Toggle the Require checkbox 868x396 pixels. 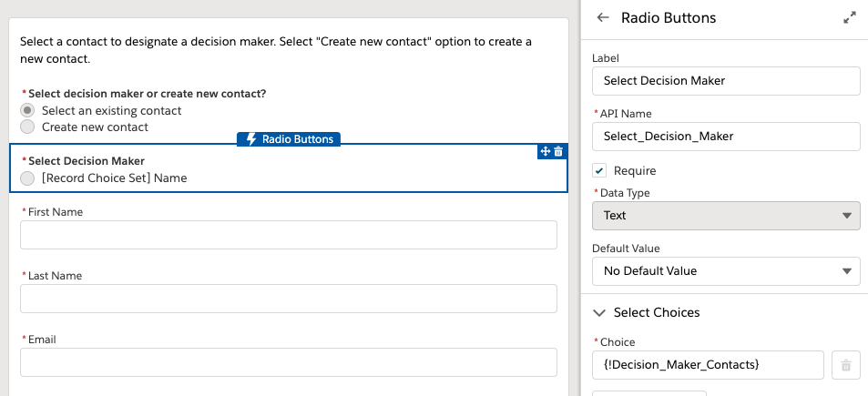[x=599, y=170]
